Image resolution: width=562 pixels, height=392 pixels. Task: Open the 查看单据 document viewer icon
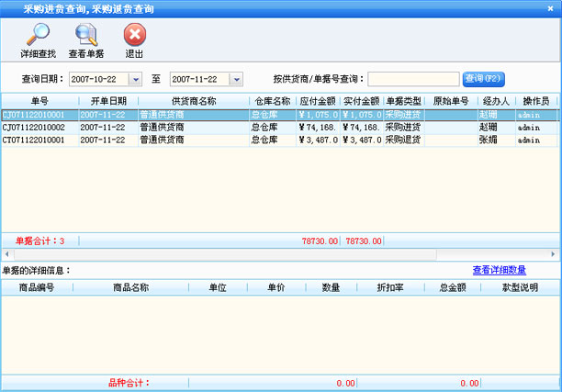pyautogui.click(x=86, y=35)
